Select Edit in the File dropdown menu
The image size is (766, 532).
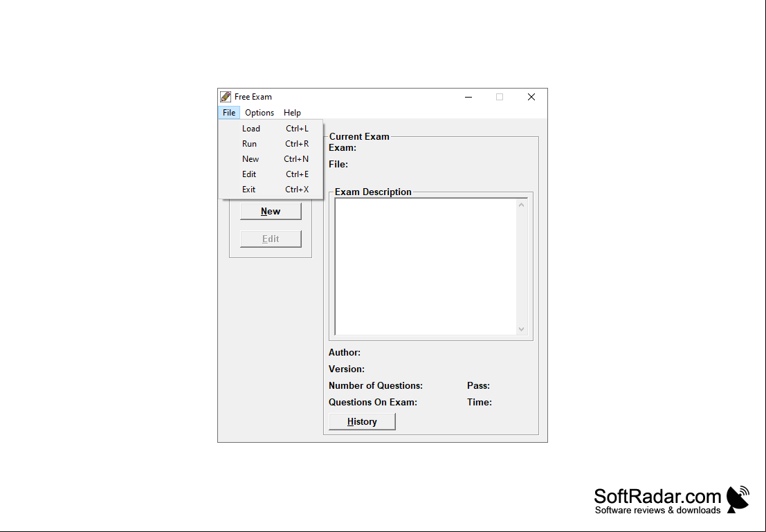[x=271, y=174]
